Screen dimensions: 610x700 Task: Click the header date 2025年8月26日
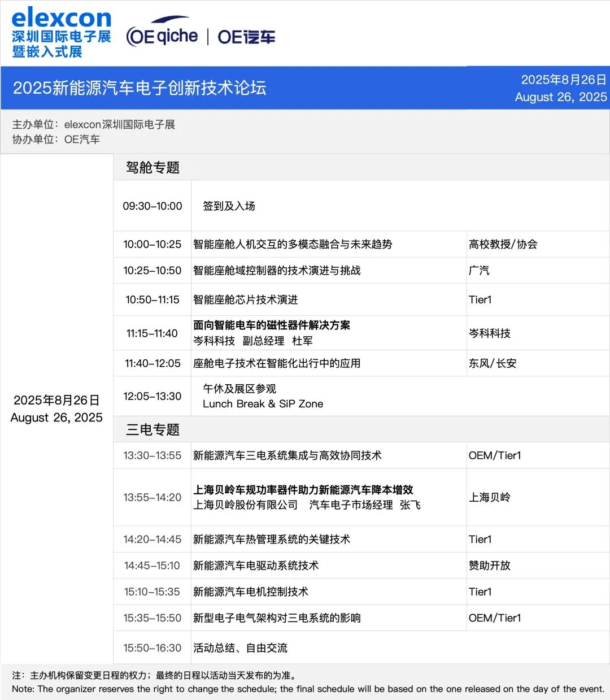(563, 80)
